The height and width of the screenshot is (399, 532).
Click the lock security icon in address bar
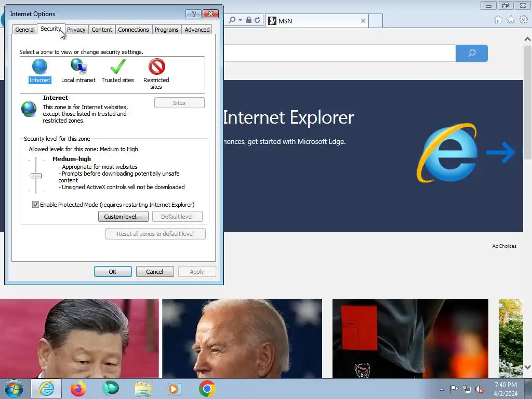click(x=249, y=20)
